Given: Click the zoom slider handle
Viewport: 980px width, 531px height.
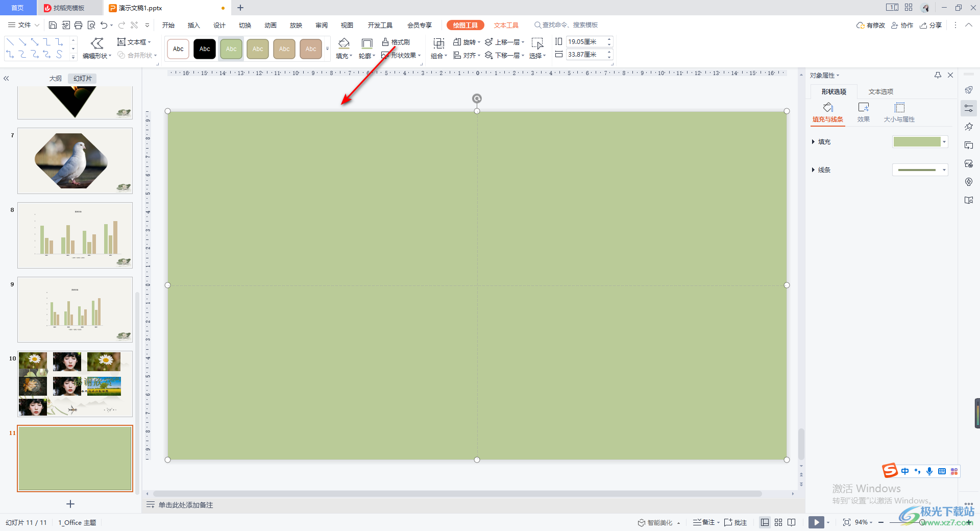Looking at the screenshot, I should click(922, 522).
